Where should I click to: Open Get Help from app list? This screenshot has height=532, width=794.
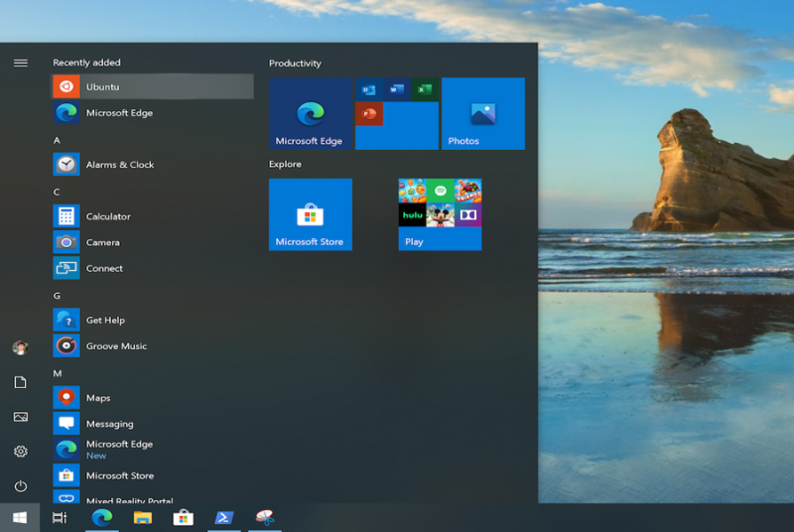153,320
